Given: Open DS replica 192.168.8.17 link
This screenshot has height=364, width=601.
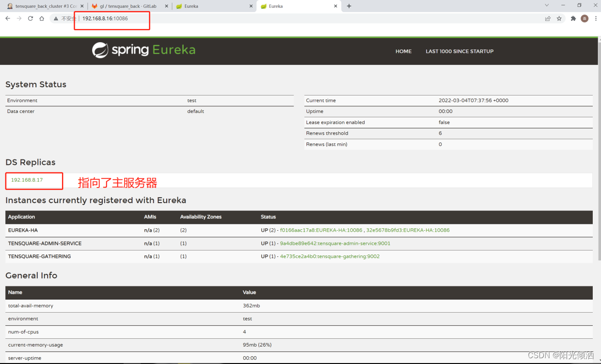Looking at the screenshot, I should (27, 180).
